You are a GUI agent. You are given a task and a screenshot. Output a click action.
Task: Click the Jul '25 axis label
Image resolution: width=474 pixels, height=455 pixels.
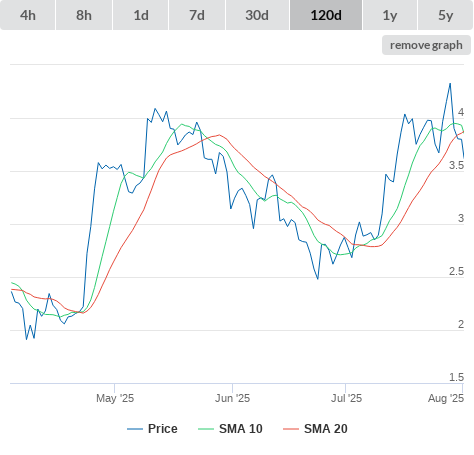[x=346, y=398]
